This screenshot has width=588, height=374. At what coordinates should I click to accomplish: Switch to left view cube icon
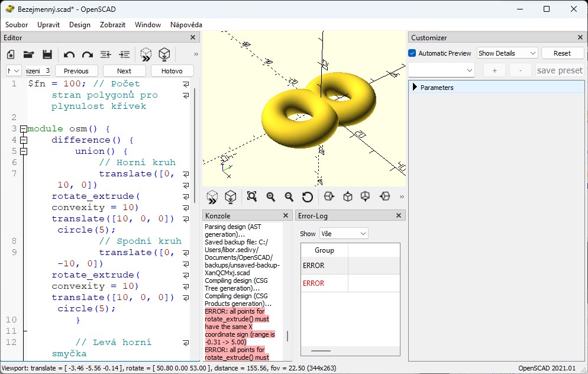pyautogui.click(x=385, y=196)
